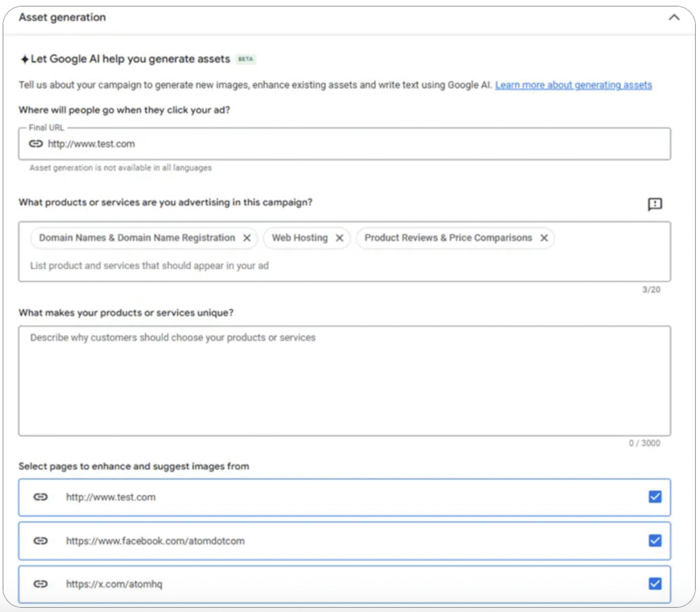Image resolution: width=700 pixels, height=612 pixels.
Task: Remove Product Reviews & Price Comparisons chip
Action: tap(544, 238)
